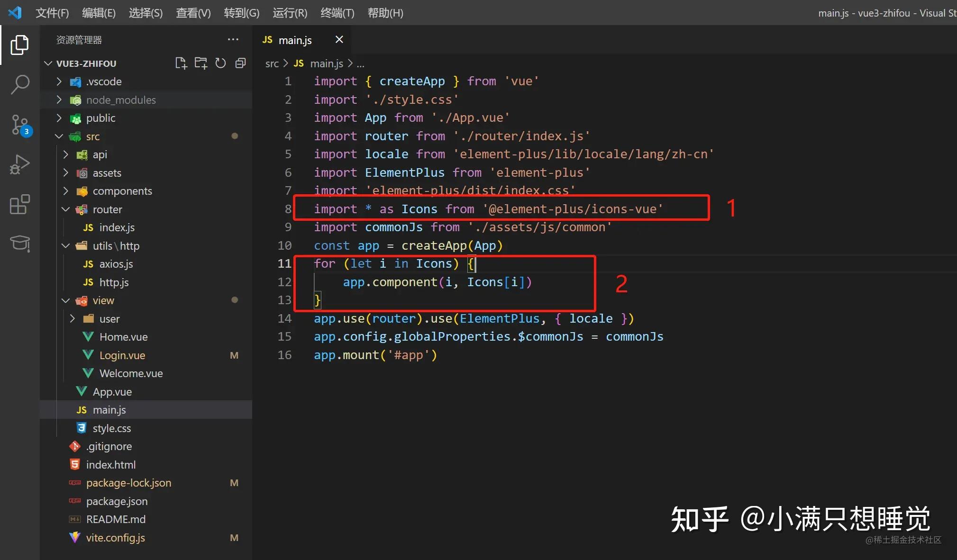
Task: Click line number 11 in the gutter
Action: click(284, 263)
